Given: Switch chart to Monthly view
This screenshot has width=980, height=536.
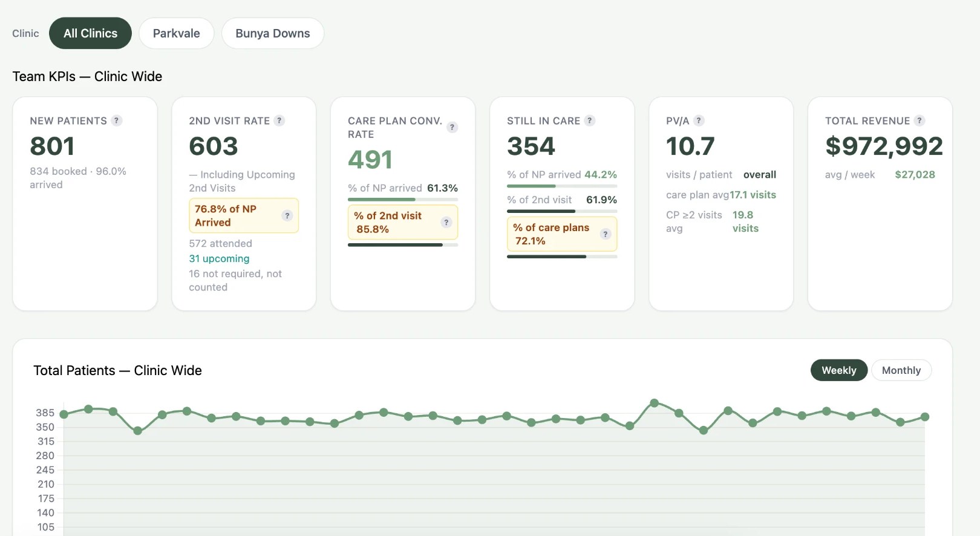Looking at the screenshot, I should (901, 370).
